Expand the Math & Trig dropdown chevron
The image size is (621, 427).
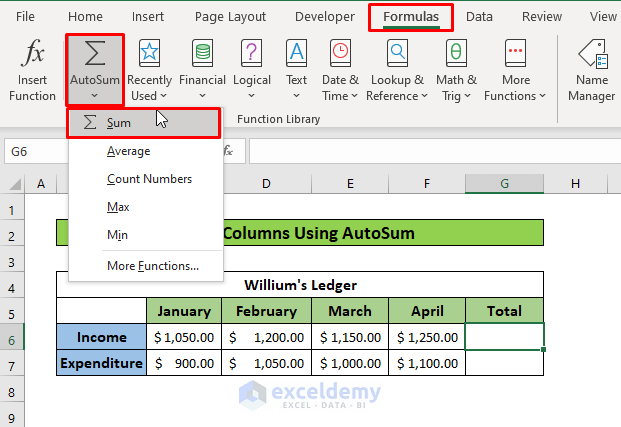click(467, 96)
